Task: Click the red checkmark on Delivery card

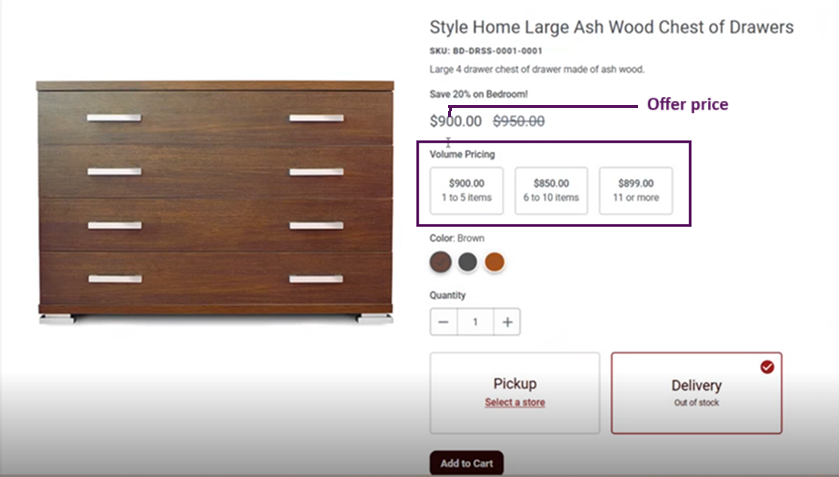Action: (767, 367)
